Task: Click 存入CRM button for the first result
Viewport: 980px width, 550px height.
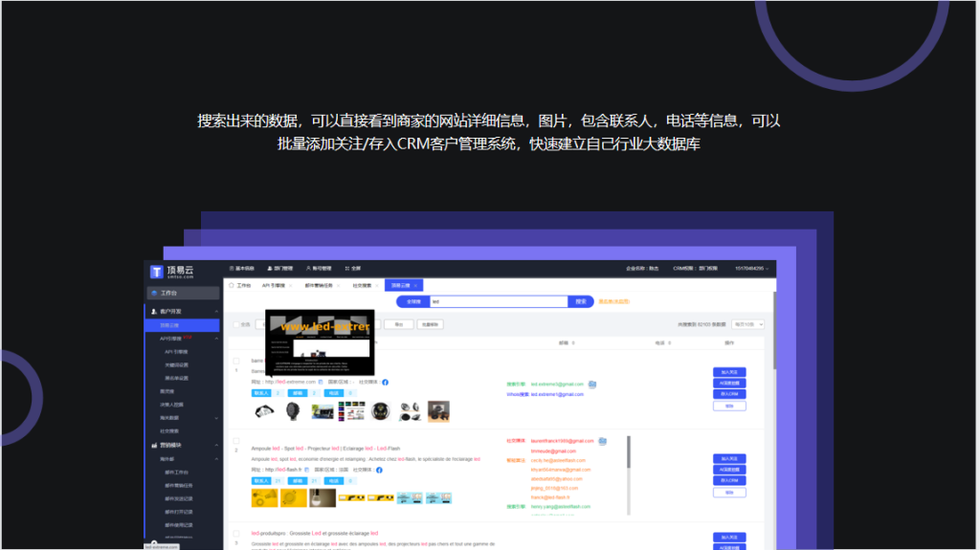Action: pyautogui.click(x=729, y=394)
